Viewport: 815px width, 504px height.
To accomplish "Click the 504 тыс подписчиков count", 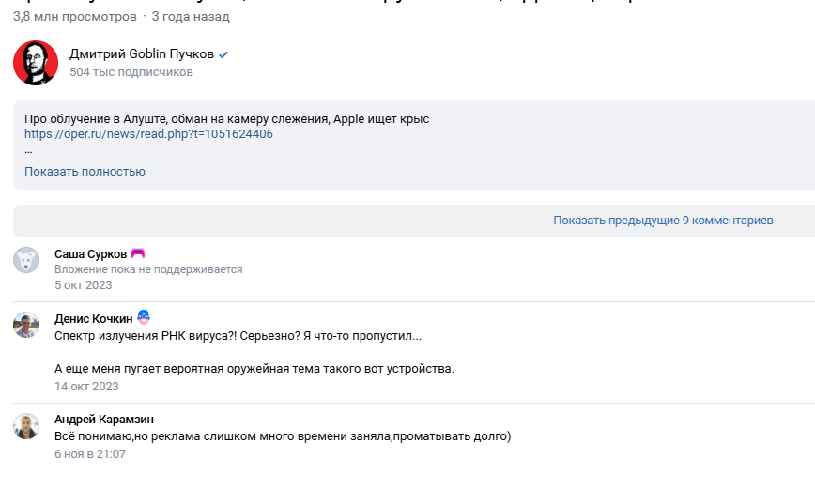I will tap(131, 72).
